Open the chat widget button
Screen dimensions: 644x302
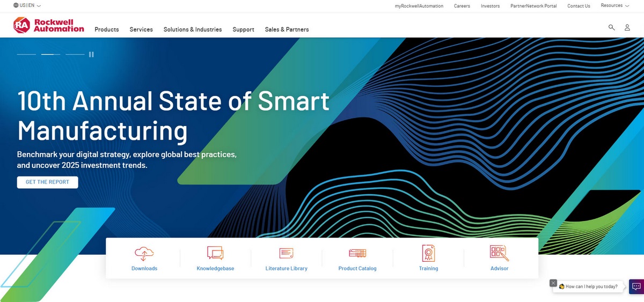click(x=636, y=286)
